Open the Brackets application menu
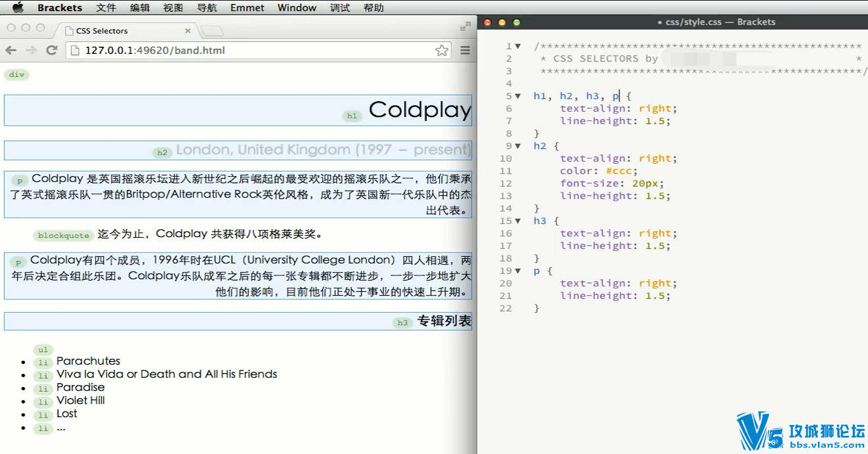This screenshot has height=454, width=868. point(60,8)
